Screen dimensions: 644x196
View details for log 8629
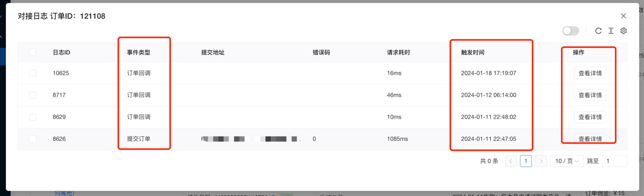(x=590, y=117)
